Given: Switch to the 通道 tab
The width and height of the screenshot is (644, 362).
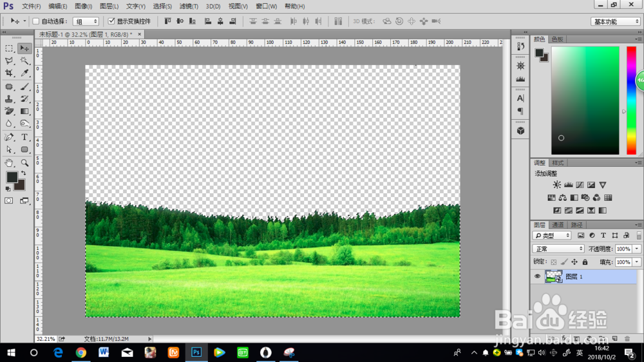Looking at the screenshot, I should pos(557,225).
